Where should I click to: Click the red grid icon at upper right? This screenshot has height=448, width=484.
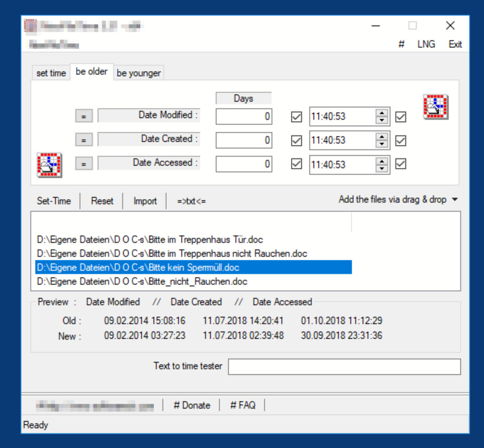435,107
